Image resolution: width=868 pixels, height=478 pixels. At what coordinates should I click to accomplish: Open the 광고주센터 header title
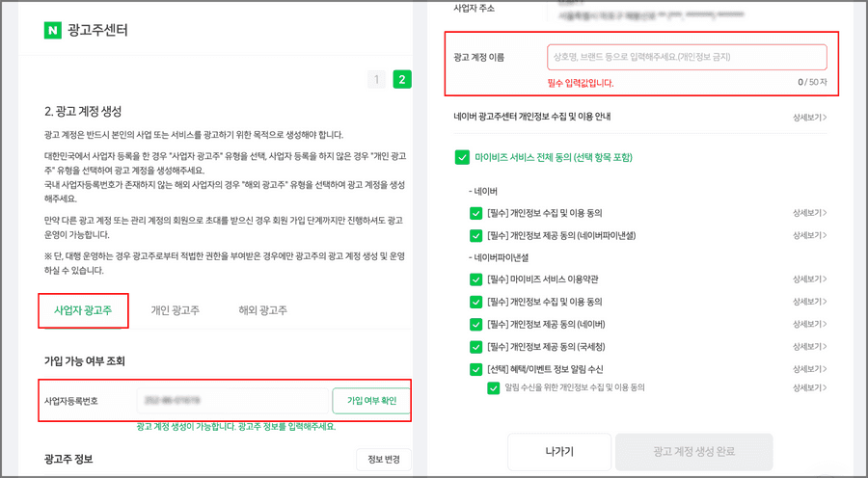pos(97,30)
